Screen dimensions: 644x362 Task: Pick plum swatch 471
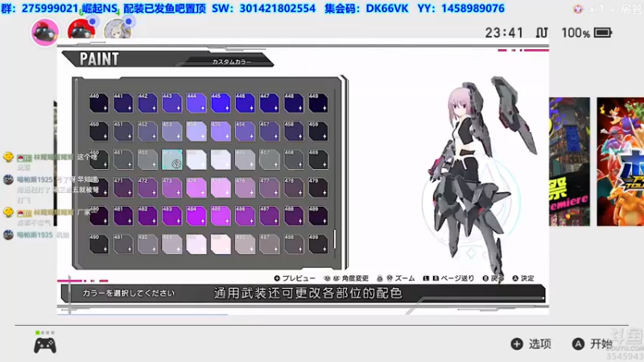(x=123, y=187)
